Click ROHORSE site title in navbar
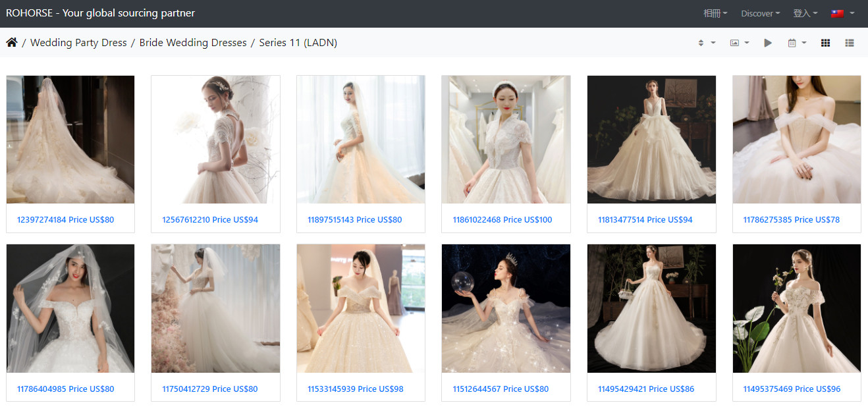The image size is (868, 407). [100, 13]
